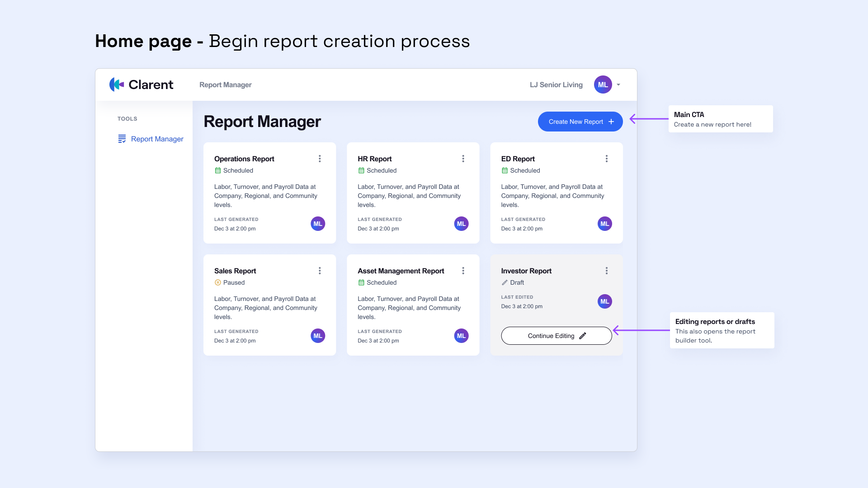The height and width of the screenshot is (488, 868).
Task: Click LJ Senior Living organization name
Action: [556, 84]
